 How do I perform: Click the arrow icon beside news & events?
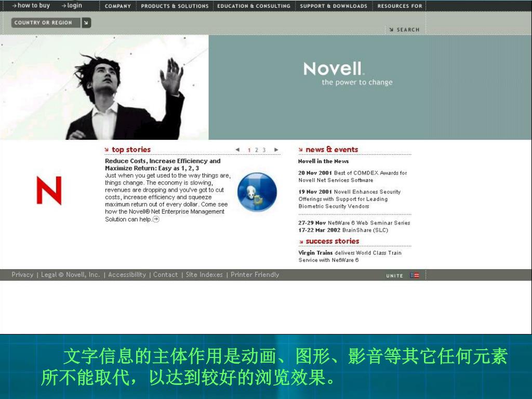[301, 150]
